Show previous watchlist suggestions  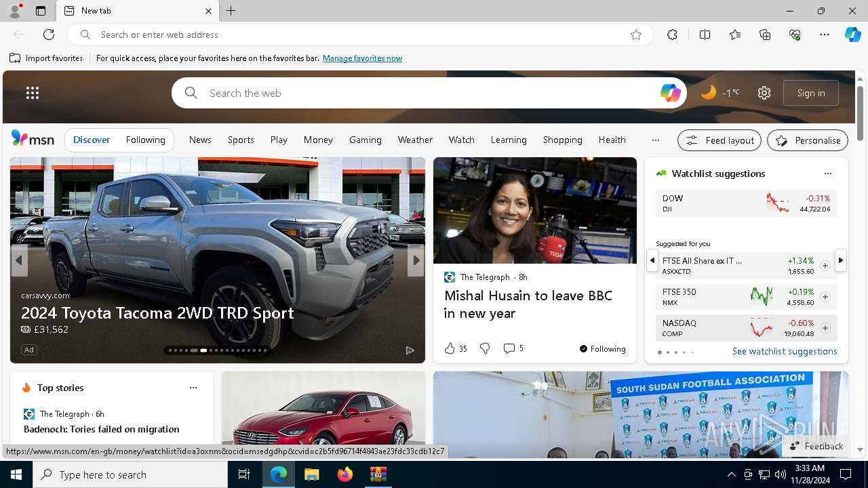click(x=652, y=260)
